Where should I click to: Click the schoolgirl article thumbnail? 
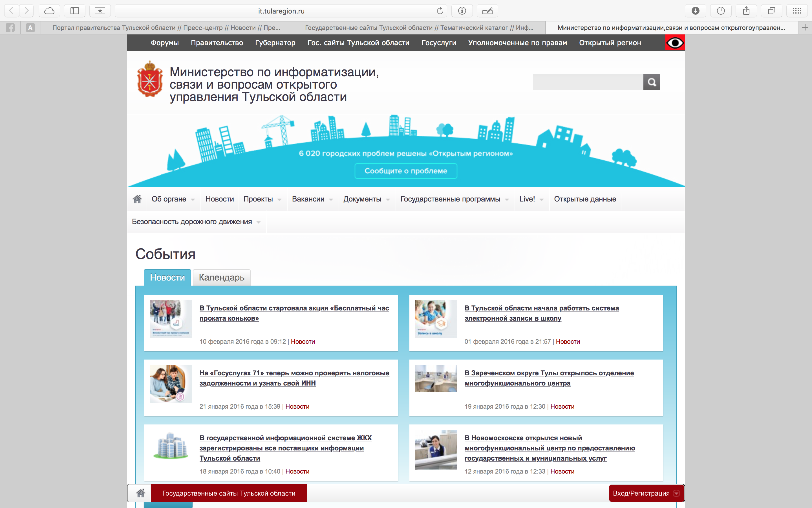coord(436,319)
